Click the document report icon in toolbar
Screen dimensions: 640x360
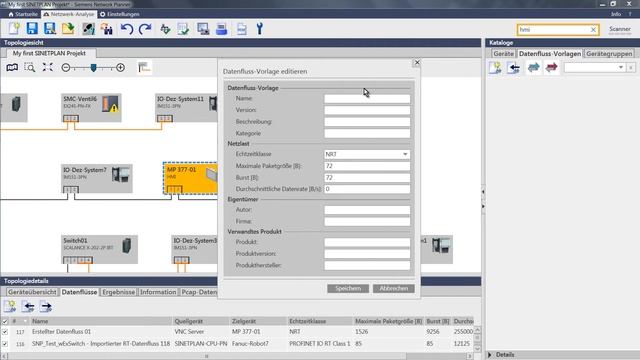[x=242, y=29]
